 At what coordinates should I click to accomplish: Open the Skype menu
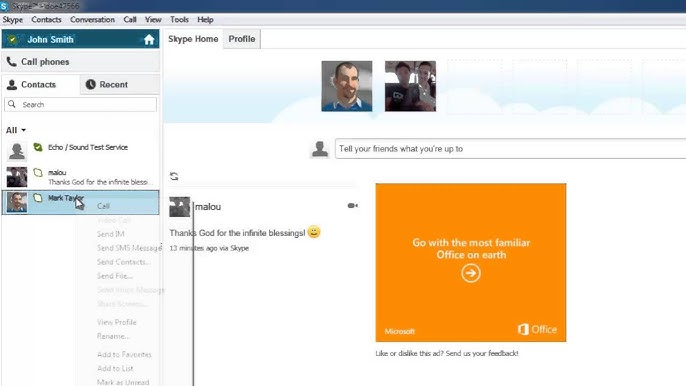[x=13, y=20]
